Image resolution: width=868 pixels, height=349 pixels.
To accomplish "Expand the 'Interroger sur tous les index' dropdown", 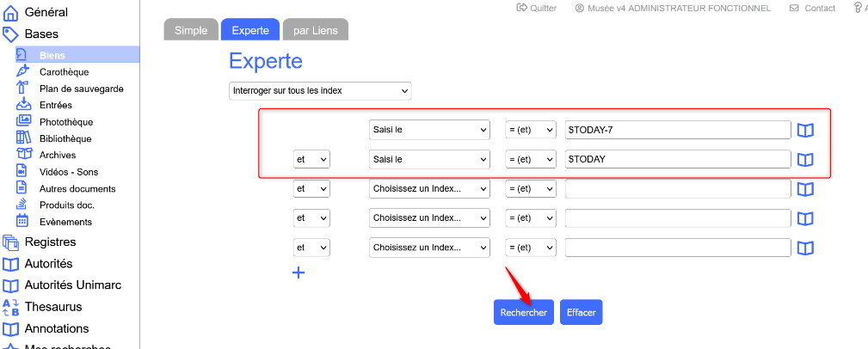I will [320, 90].
